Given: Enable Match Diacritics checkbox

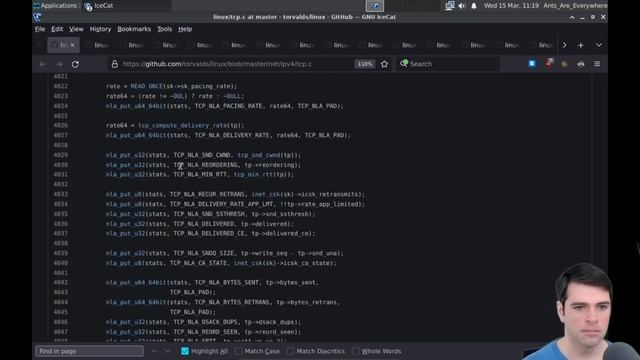Looking at the screenshot, I should pos(290,351).
